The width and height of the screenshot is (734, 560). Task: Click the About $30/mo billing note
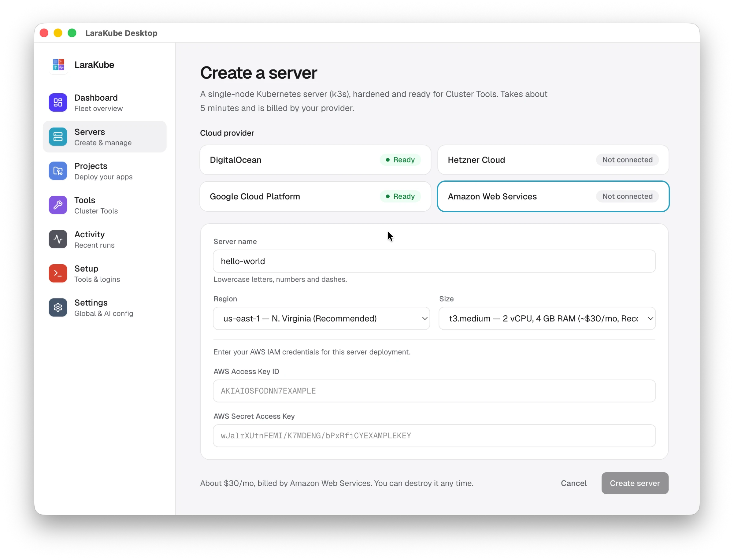337,483
